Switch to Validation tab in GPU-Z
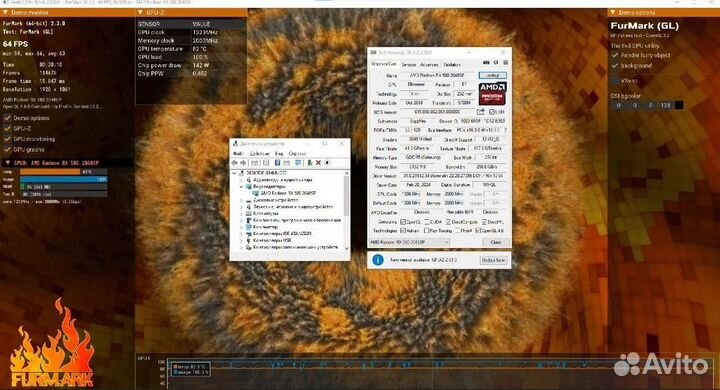Image resolution: width=720 pixels, height=390 pixels. pyautogui.click(x=452, y=65)
